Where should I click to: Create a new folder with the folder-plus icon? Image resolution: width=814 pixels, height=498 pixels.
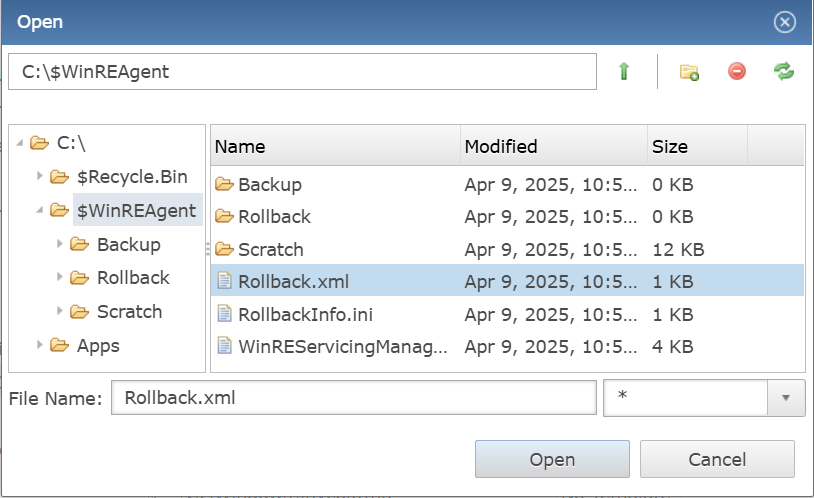(x=689, y=72)
